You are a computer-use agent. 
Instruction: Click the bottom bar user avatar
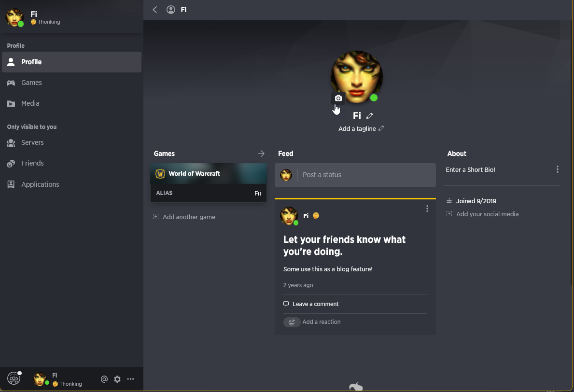[40, 379]
